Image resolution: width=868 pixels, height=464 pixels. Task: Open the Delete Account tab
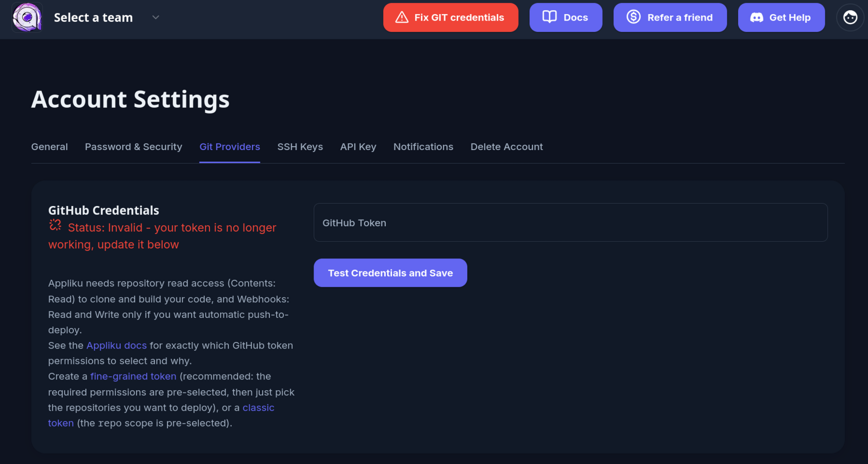tap(507, 147)
